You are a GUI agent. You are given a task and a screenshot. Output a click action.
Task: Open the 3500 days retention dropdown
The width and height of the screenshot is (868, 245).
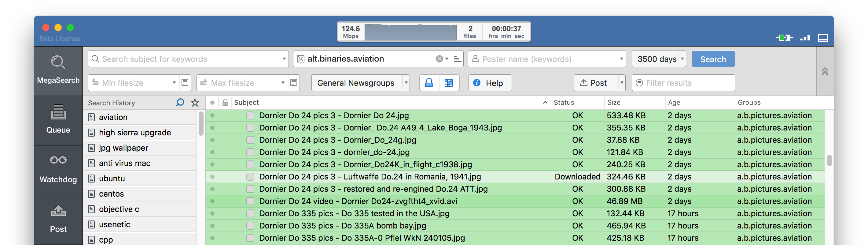(682, 59)
